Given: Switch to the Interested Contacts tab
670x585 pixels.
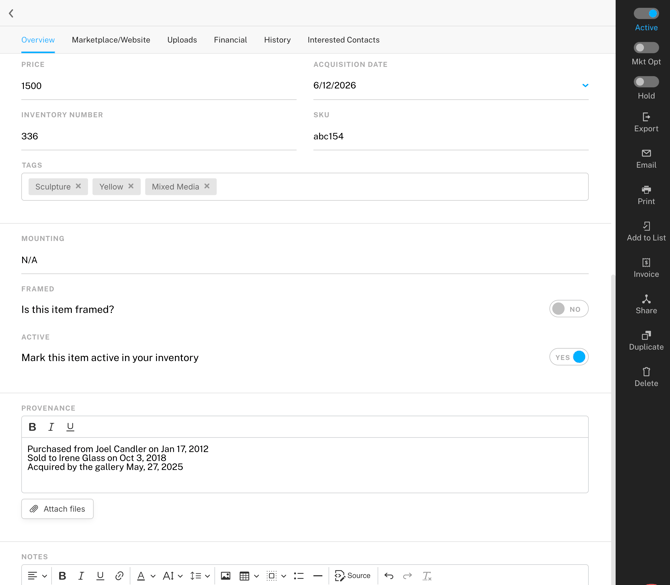Looking at the screenshot, I should tap(343, 40).
